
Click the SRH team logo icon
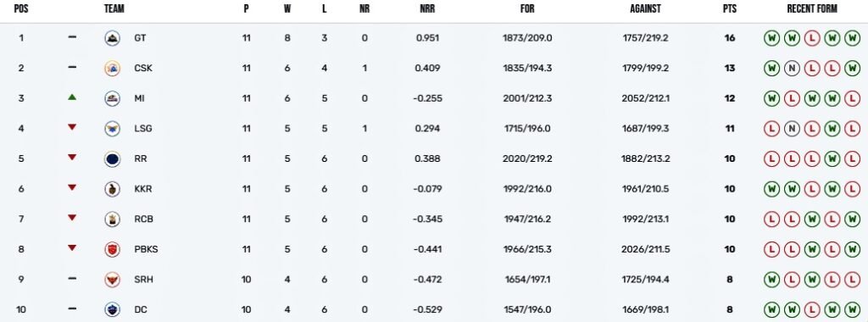113,280
